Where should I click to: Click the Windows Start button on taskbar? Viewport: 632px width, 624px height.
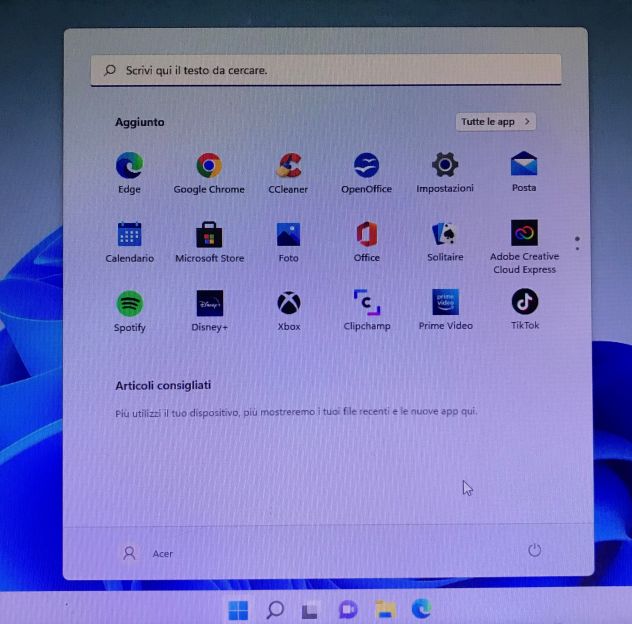tap(238, 610)
